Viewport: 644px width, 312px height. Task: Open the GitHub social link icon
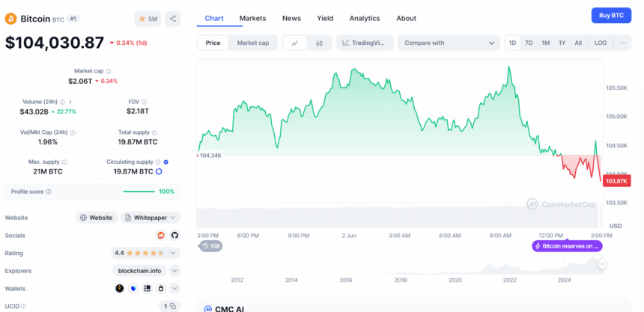pyautogui.click(x=174, y=235)
